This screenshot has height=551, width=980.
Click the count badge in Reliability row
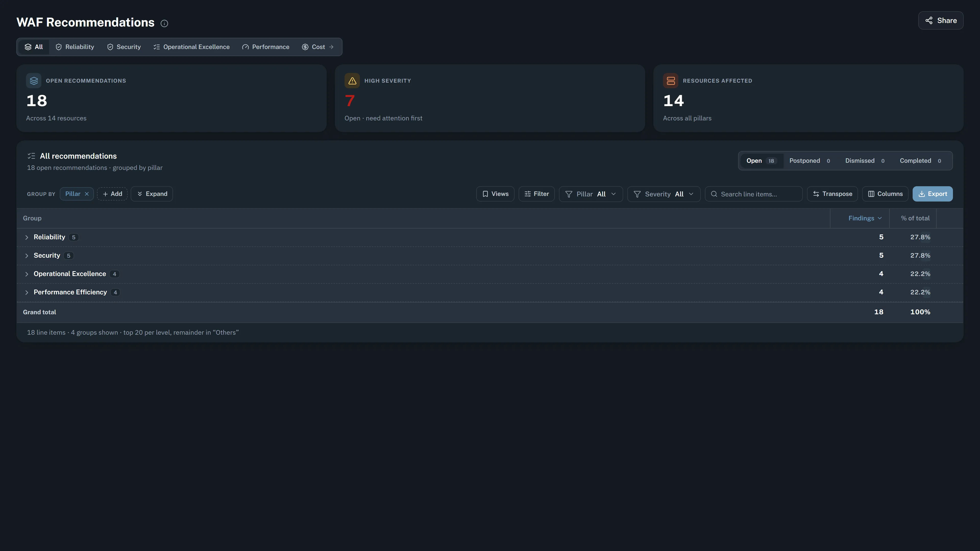pyautogui.click(x=73, y=237)
